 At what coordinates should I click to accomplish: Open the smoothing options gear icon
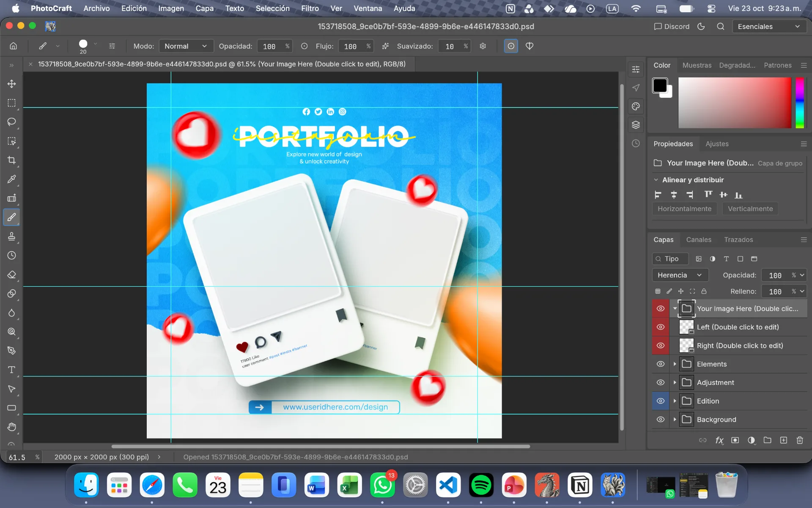483,46
